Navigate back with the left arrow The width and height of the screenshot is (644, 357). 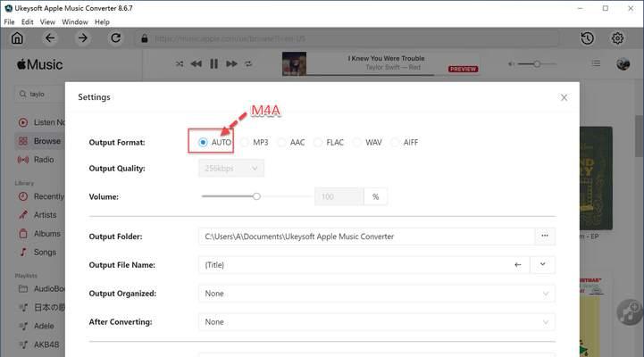50,38
